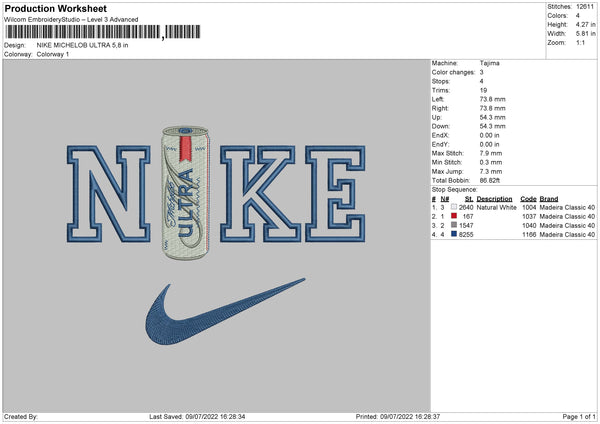The image size is (600, 424).
Task: Select the design name 'NIKE MICHELOB ULTRA 5,8 in'
Action: point(82,45)
